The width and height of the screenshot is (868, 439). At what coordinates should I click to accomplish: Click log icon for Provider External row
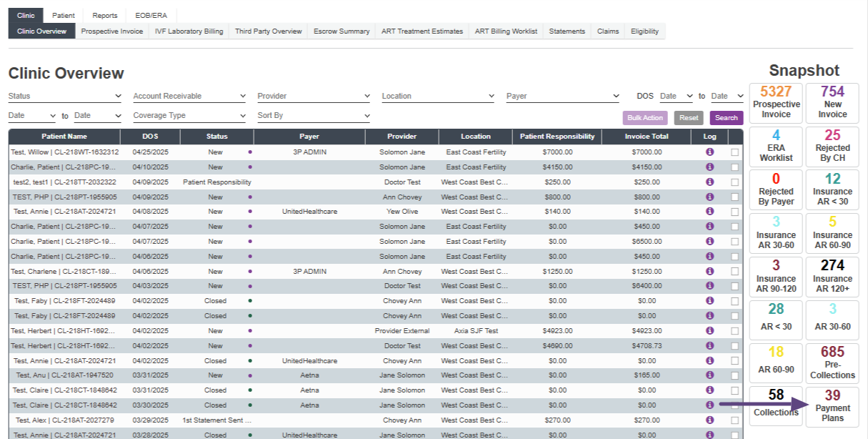click(709, 330)
